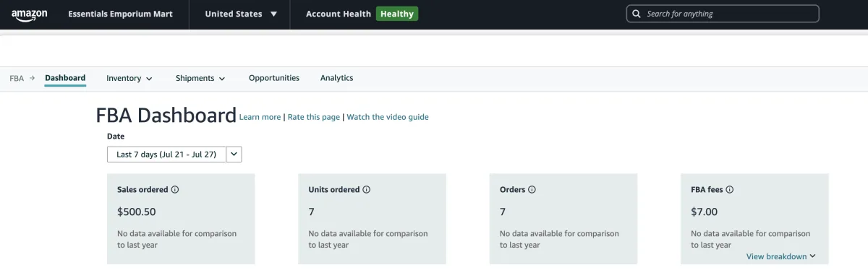Click the search magnifier icon

pyautogui.click(x=637, y=14)
